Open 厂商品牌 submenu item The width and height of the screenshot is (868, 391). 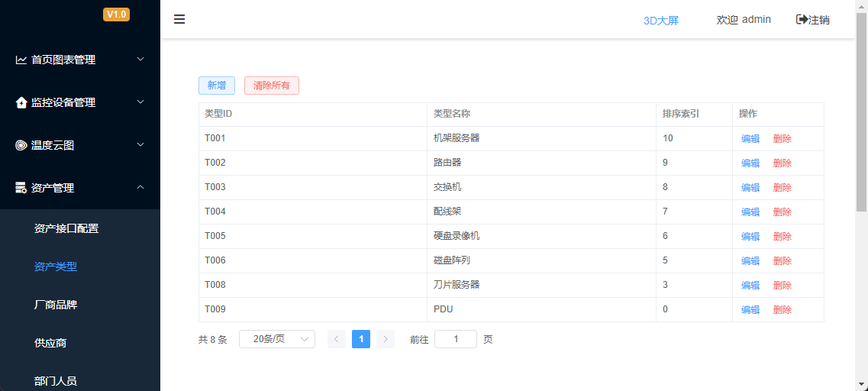[x=56, y=305]
